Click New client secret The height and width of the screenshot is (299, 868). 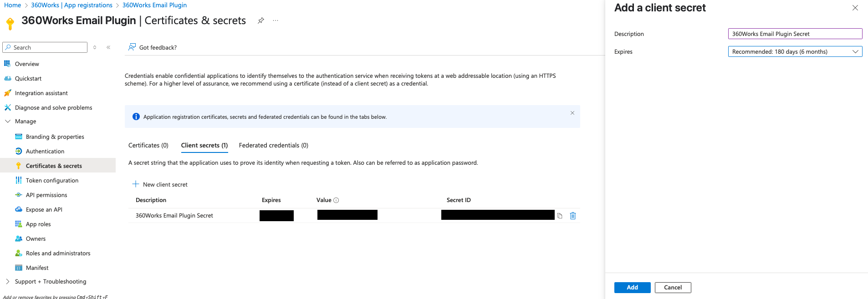pyautogui.click(x=160, y=184)
